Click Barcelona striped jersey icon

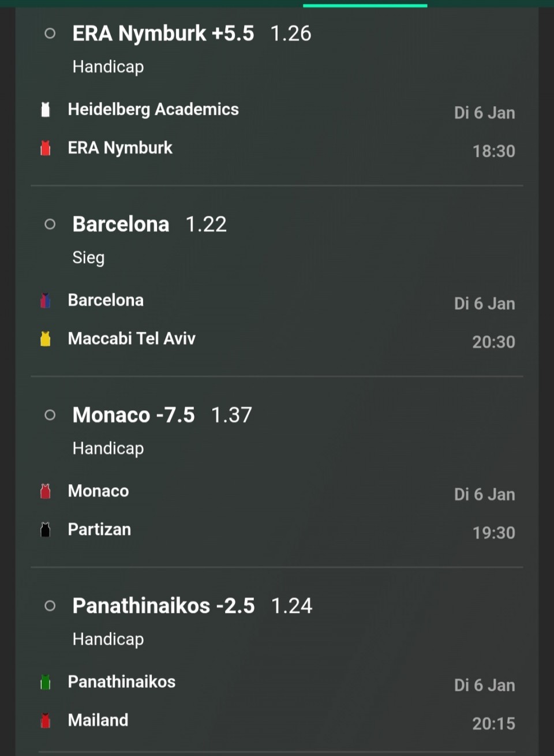[x=46, y=301]
